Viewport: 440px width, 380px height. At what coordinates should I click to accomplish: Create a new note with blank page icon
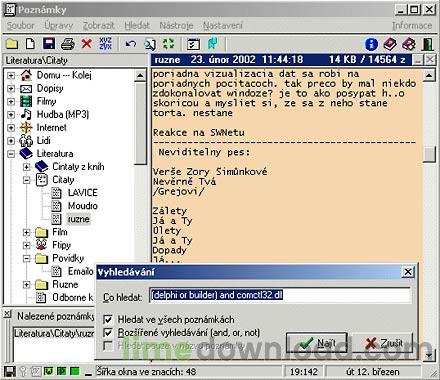click(x=30, y=44)
